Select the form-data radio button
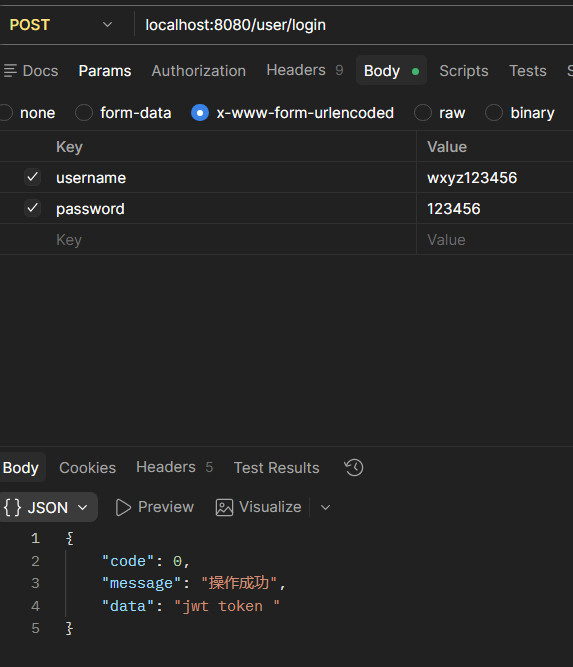The height and width of the screenshot is (667, 573). [84, 113]
